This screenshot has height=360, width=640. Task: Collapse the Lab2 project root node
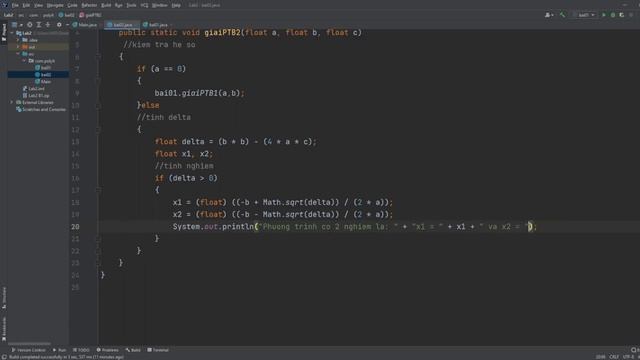point(12,33)
